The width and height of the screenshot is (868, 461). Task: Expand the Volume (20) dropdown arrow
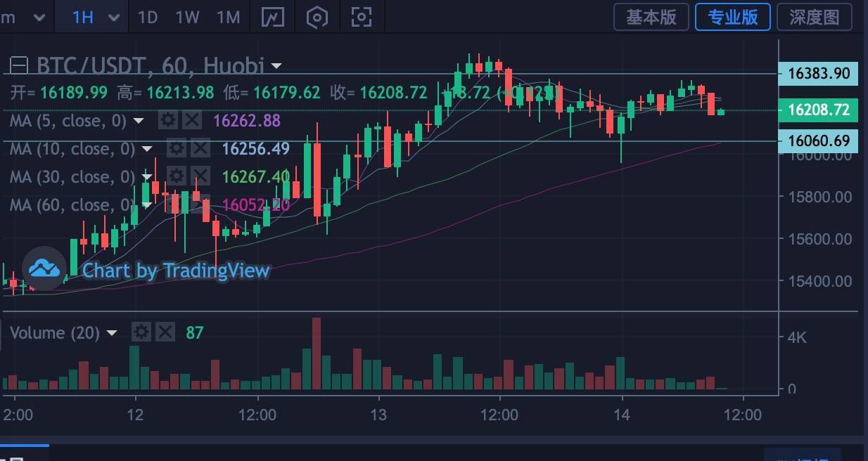point(112,333)
